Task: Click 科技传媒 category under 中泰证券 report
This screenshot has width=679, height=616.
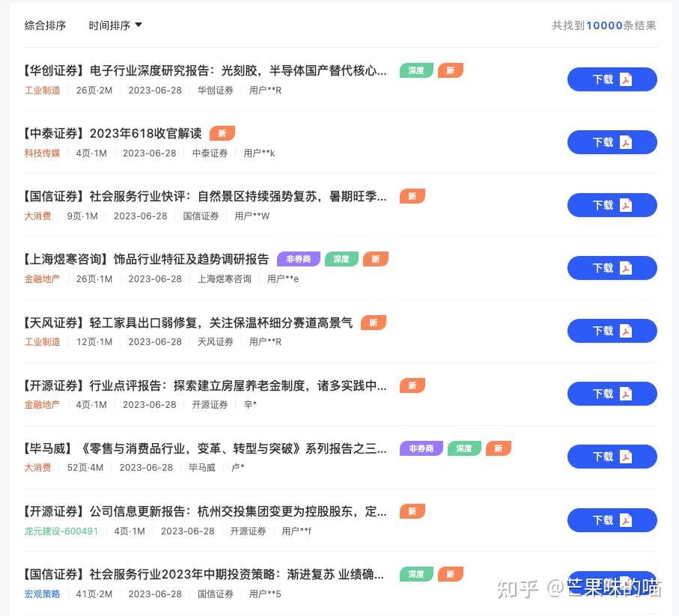Action: click(42, 153)
